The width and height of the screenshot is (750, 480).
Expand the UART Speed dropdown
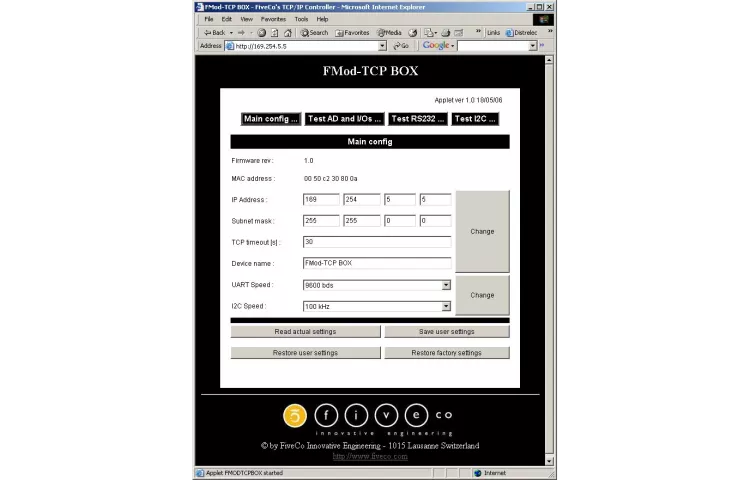click(x=446, y=285)
